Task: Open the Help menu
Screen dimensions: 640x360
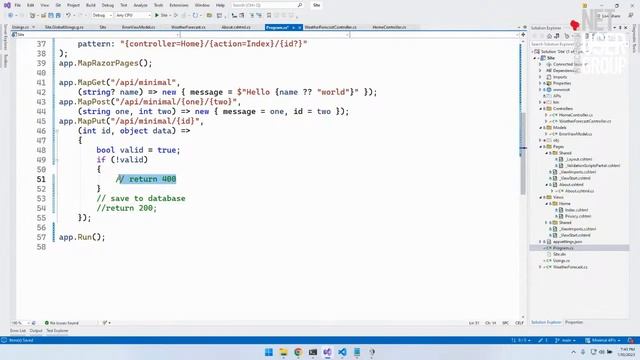Action: click(x=220, y=5)
